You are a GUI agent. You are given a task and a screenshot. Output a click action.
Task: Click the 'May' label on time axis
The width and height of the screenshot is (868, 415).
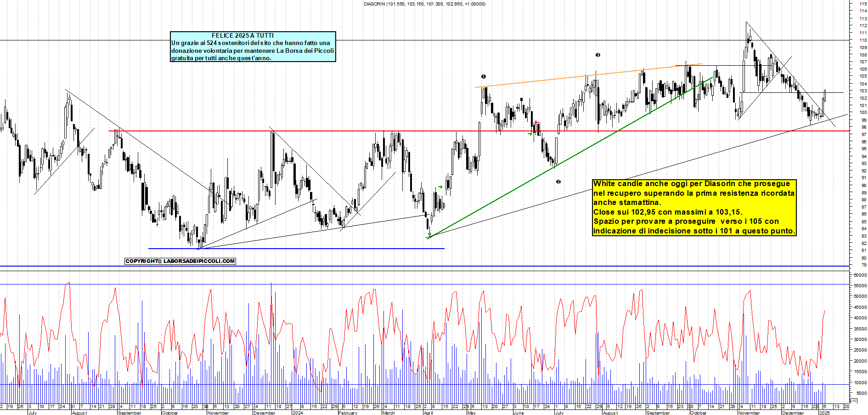(471, 413)
